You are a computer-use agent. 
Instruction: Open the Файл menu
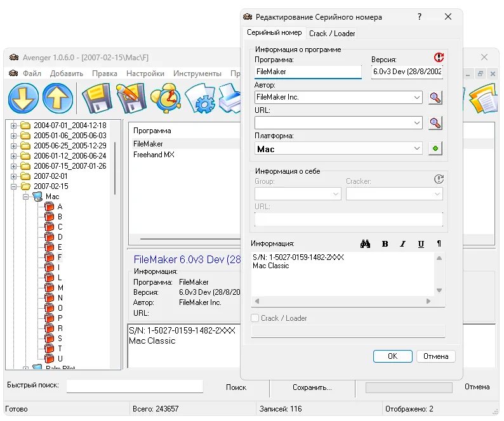point(32,74)
